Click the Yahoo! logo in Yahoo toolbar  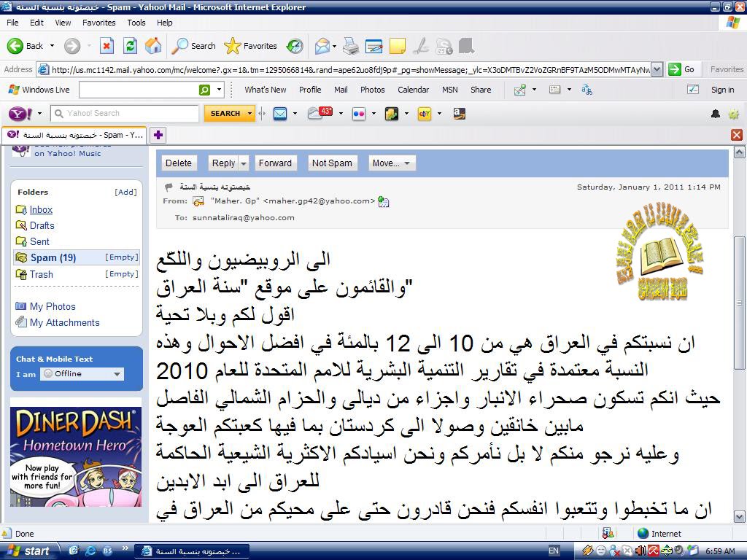coord(20,113)
